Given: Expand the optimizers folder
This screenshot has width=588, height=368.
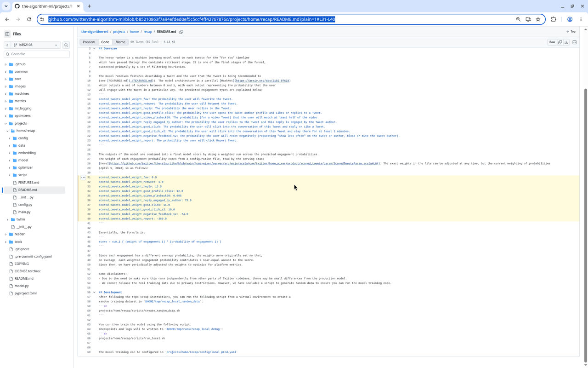Looking at the screenshot, I should click(x=6, y=116).
